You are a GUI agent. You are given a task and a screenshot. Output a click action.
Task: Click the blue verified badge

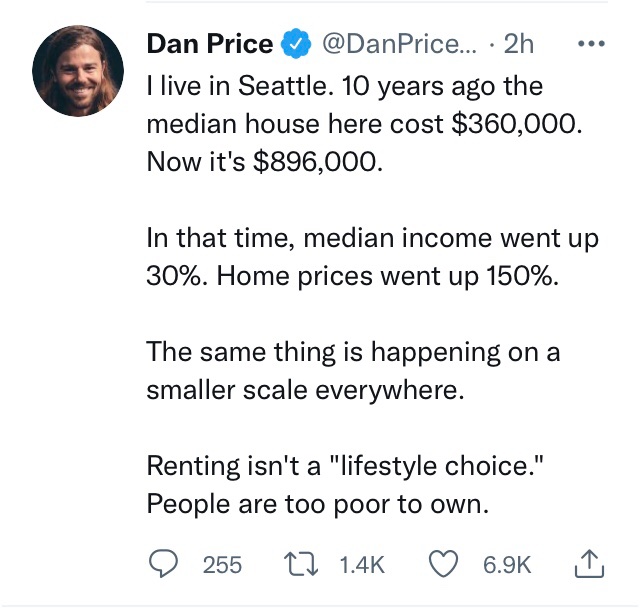(x=293, y=44)
